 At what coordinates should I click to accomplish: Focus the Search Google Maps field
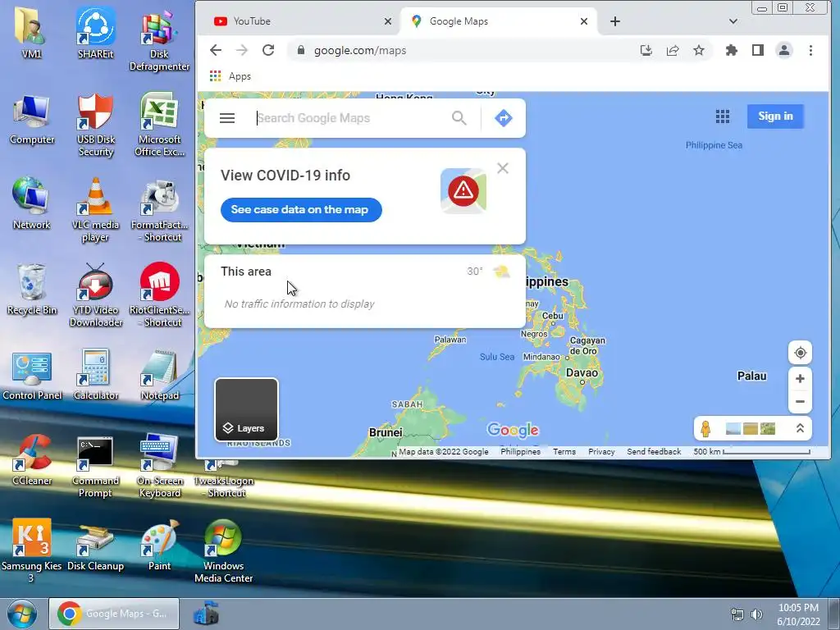(x=351, y=118)
